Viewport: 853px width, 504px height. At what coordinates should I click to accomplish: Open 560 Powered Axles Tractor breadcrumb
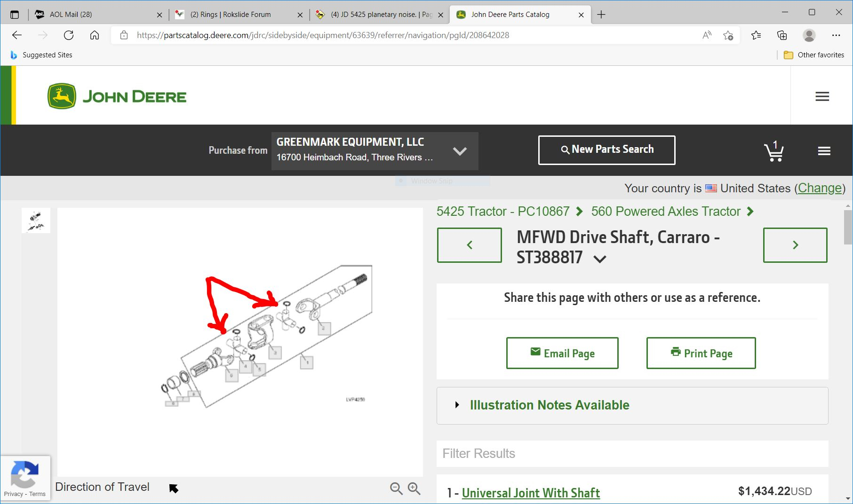pos(666,212)
